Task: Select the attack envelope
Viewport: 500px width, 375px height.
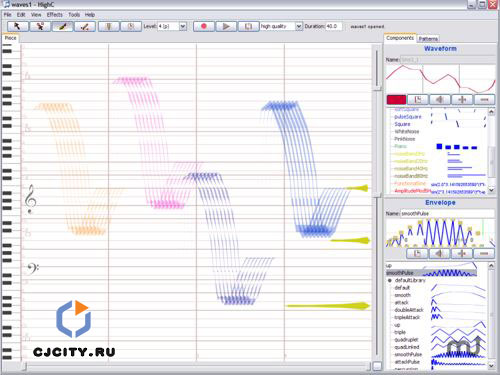Action: [401, 302]
